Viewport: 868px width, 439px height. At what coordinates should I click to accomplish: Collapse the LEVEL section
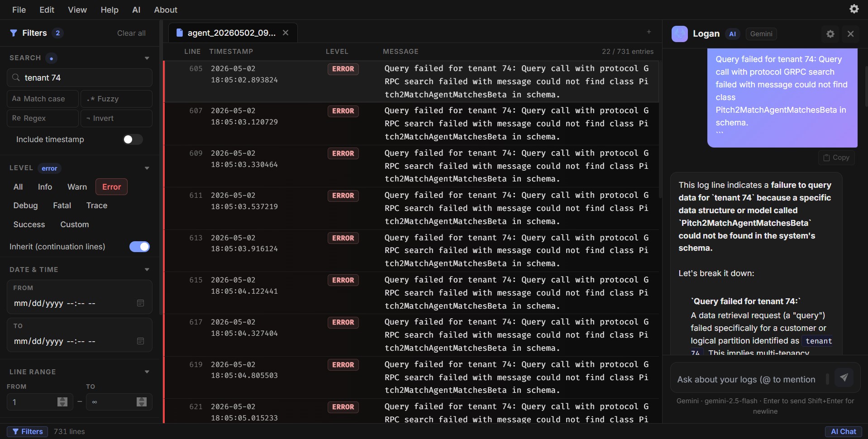147,168
